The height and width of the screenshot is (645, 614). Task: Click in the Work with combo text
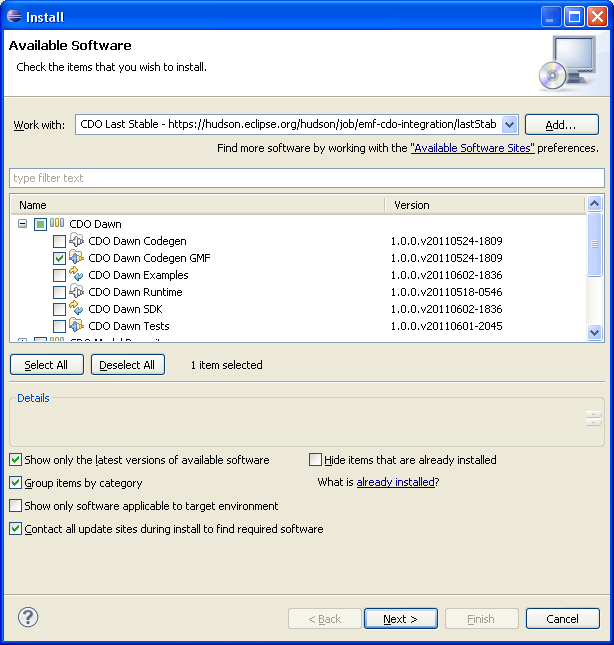pyautogui.click(x=288, y=124)
